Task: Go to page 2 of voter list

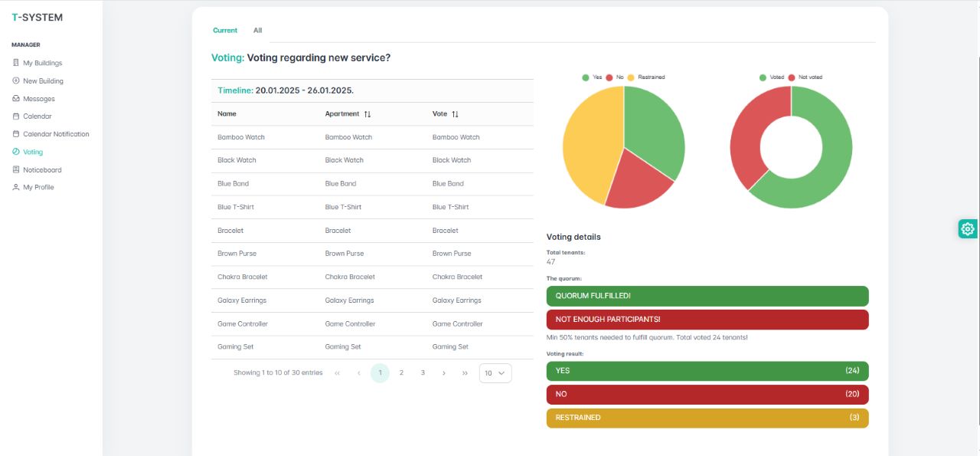Action: 401,372
